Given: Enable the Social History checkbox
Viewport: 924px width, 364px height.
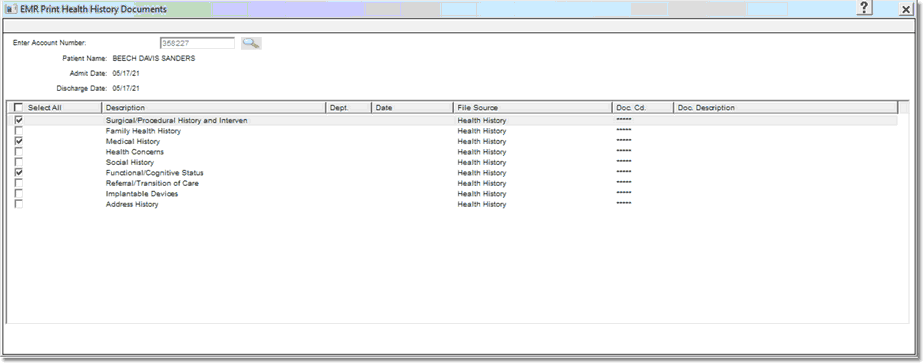Looking at the screenshot, I should (19, 162).
